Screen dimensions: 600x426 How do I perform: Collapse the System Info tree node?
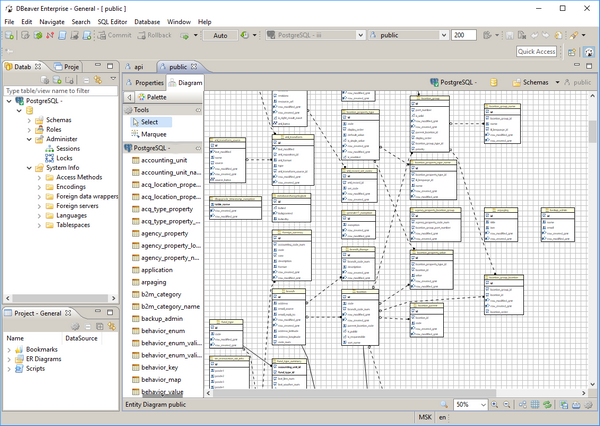point(29,168)
